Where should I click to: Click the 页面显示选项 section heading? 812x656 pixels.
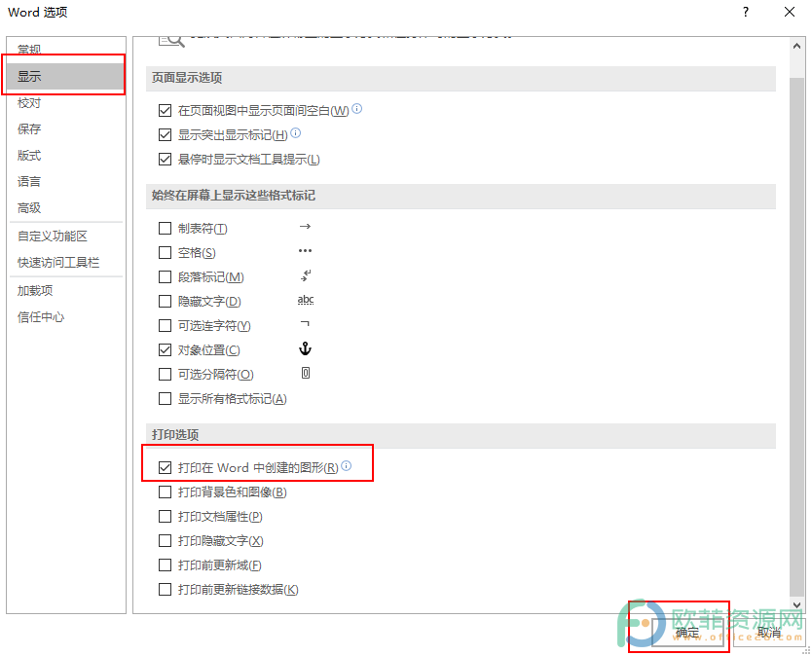point(187,78)
